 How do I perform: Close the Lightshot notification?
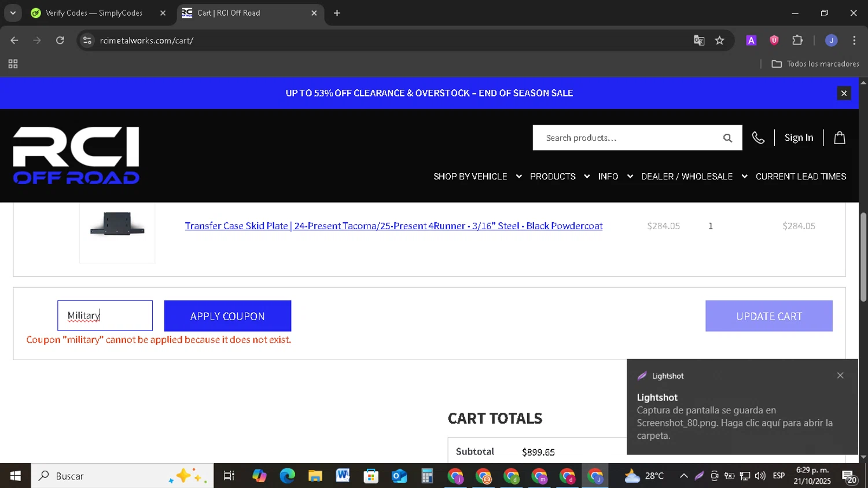tap(840, 376)
